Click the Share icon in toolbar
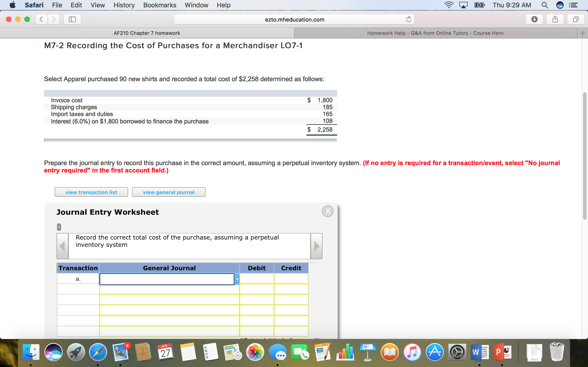Image resolution: width=588 pixels, height=367 pixels. pyautogui.click(x=555, y=19)
